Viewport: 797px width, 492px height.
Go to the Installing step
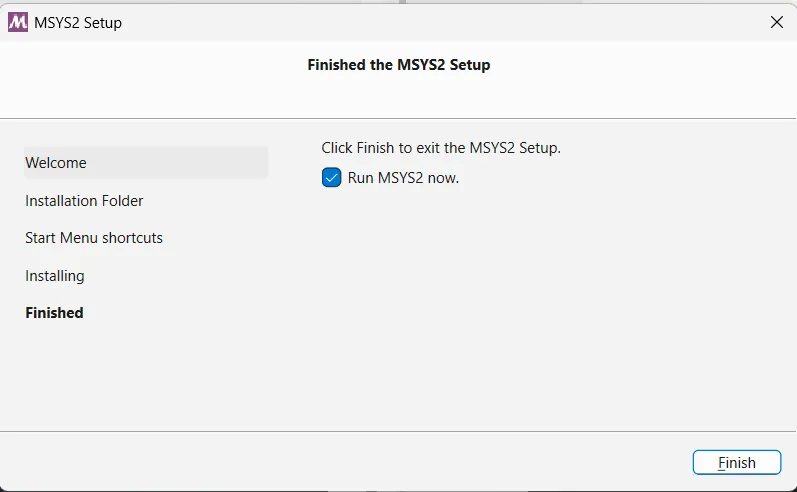click(x=55, y=276)
